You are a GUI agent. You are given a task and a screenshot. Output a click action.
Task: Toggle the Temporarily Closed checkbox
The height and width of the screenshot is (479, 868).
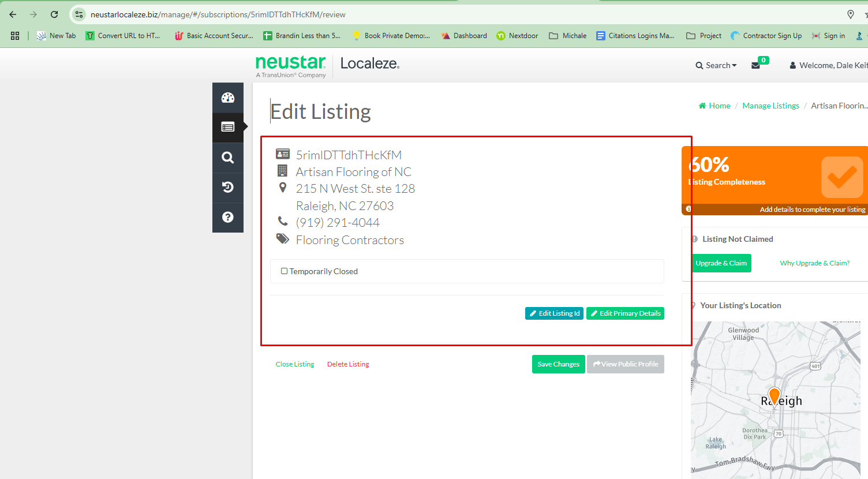click(284, 271)
